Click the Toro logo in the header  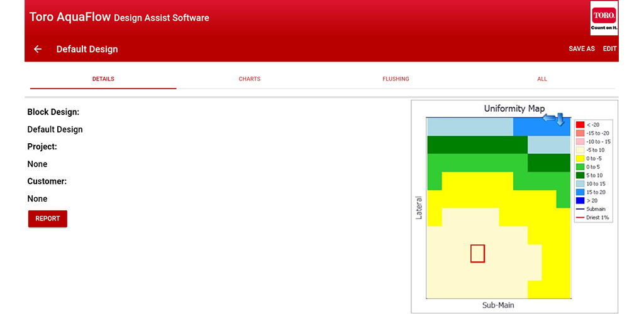coord(604,18)
